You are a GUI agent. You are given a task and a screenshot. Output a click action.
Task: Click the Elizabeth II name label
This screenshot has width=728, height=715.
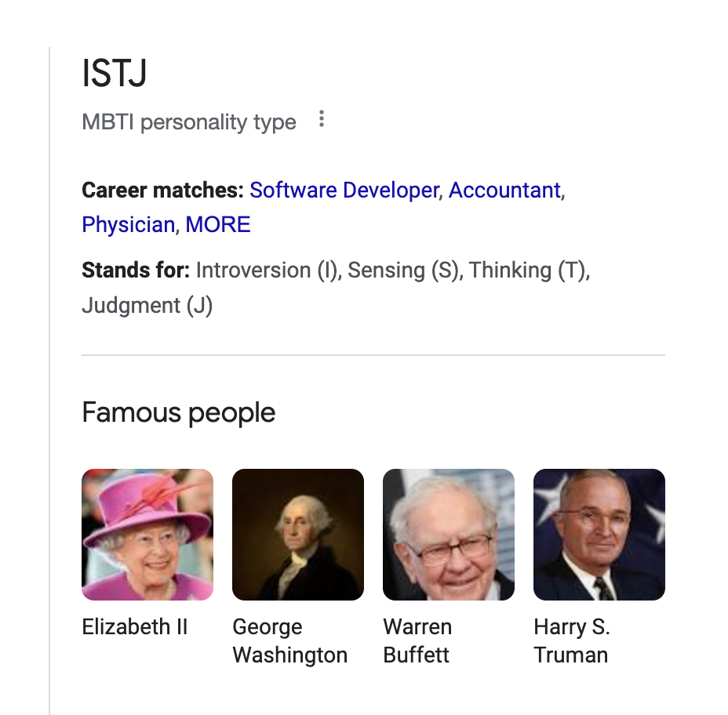point(135,627)
